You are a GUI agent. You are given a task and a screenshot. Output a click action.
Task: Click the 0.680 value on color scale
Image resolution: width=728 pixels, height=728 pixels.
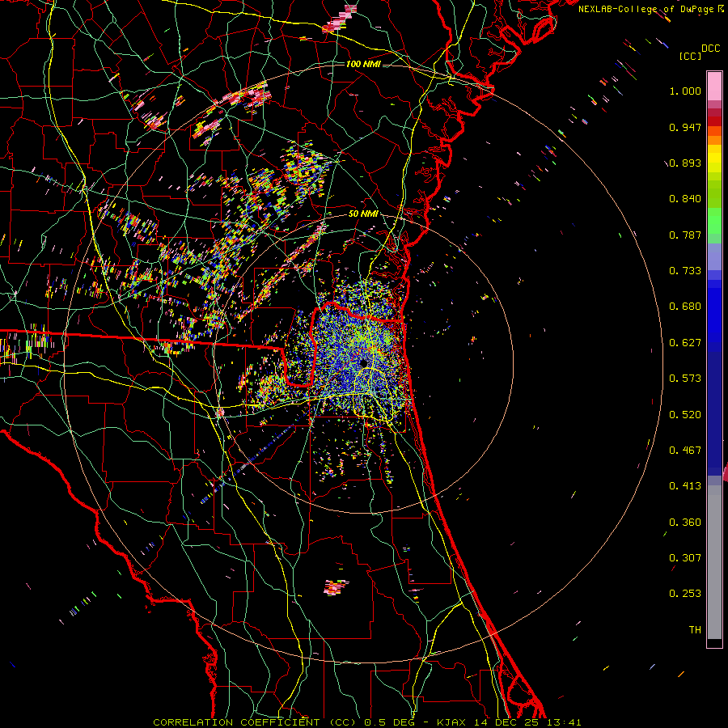pyautogui.click(x=685, y=307)
